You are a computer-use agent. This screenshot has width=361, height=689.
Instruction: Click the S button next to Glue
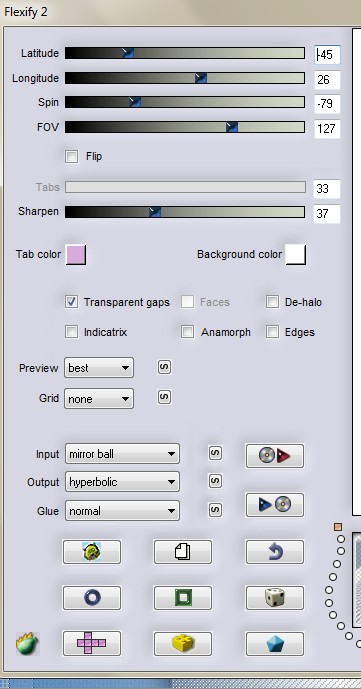tap(215, 510)
